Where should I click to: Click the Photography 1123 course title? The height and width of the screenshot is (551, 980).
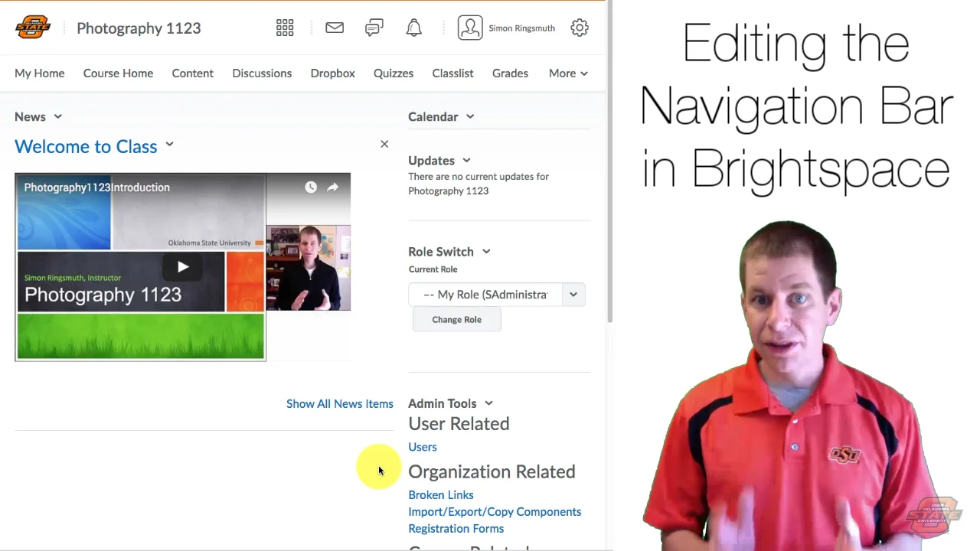(x=139, y=28)
